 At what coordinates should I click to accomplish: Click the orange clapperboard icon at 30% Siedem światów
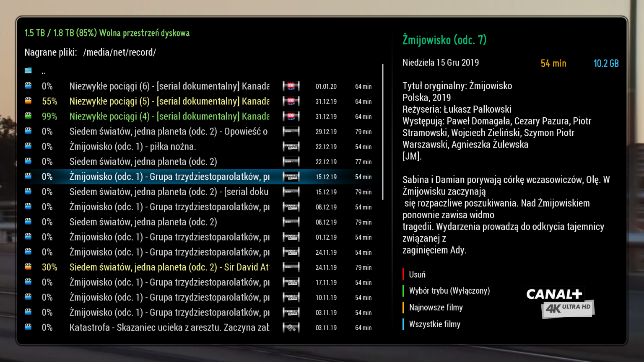28,267
